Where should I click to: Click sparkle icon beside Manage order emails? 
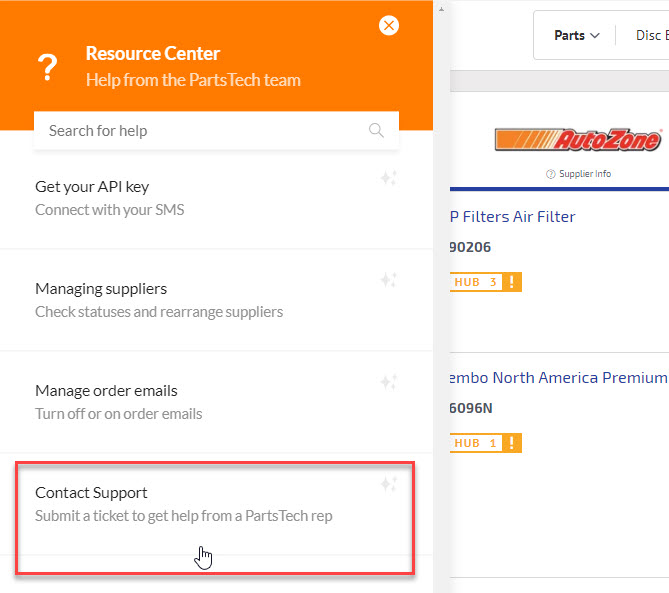[389, 382]
